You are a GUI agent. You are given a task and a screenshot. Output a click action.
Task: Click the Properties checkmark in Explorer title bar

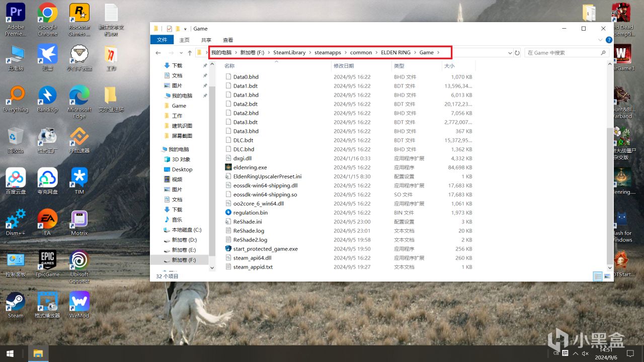169,29
